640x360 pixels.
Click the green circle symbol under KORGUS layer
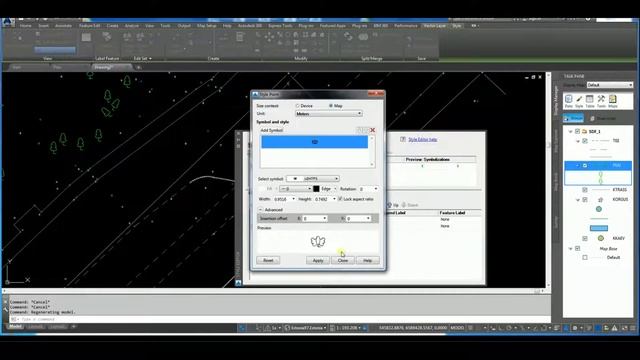pos(599,209)
